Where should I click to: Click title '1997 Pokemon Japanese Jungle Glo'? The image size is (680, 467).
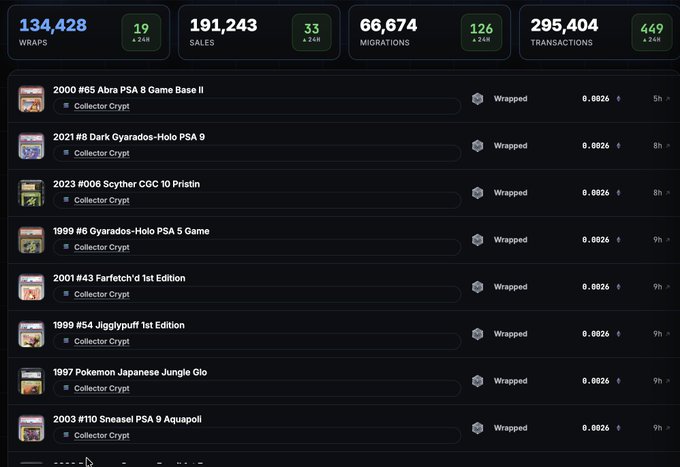(x=130, y=372)
